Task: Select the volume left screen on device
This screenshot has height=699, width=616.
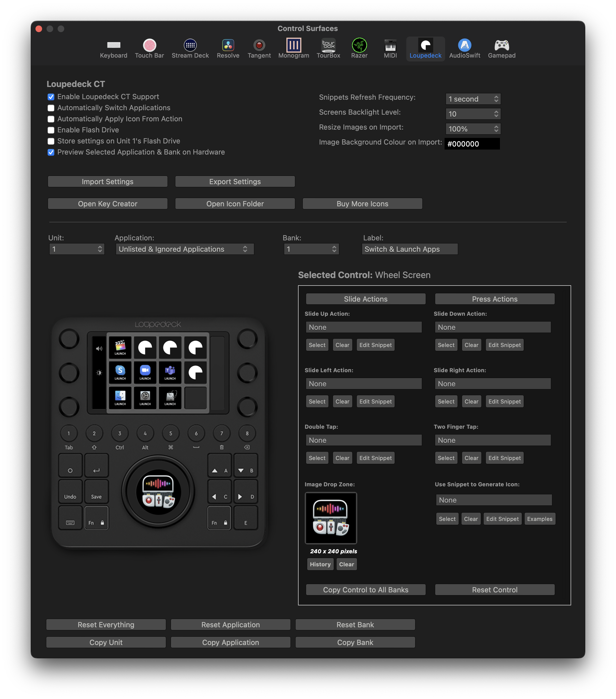Action: (99, 348)
